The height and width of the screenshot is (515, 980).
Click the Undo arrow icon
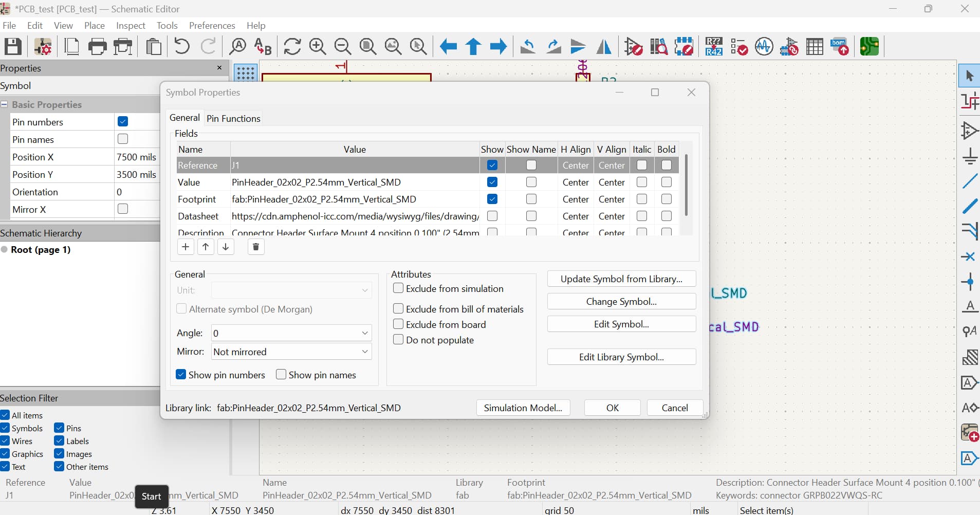pyautogui.click(x=181, y=47)
